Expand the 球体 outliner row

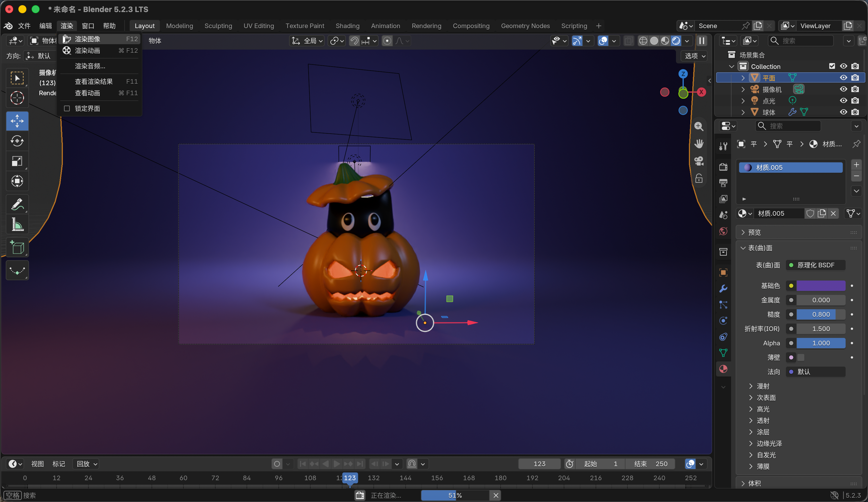tap(743, 112)
